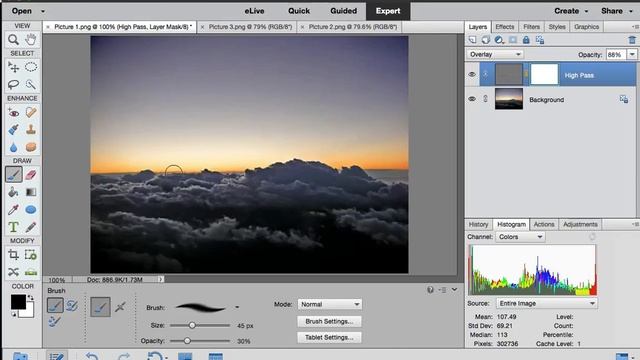The image size is (640, 360).
Task: Click the black foreground color swatch
Action: pos(18,302)
